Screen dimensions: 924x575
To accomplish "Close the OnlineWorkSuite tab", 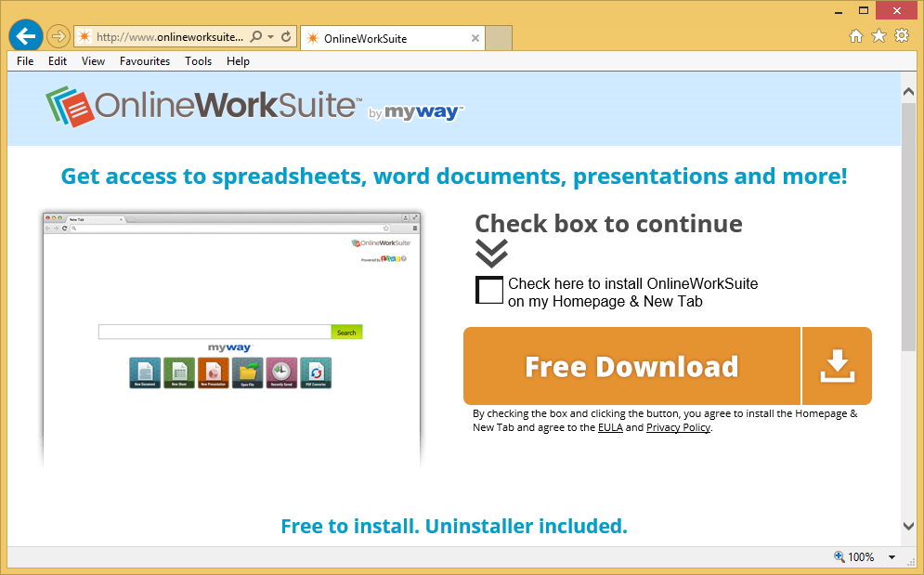I will [x=475, y=38].
